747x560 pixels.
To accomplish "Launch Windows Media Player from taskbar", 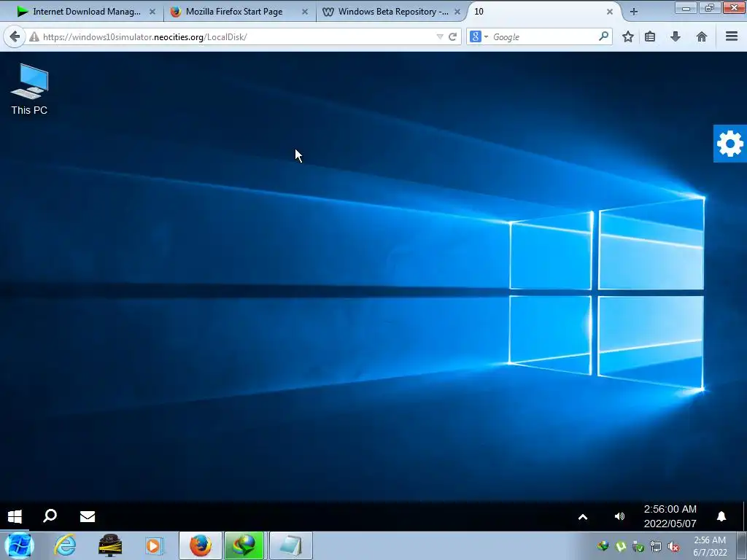I will click(154, 545).
